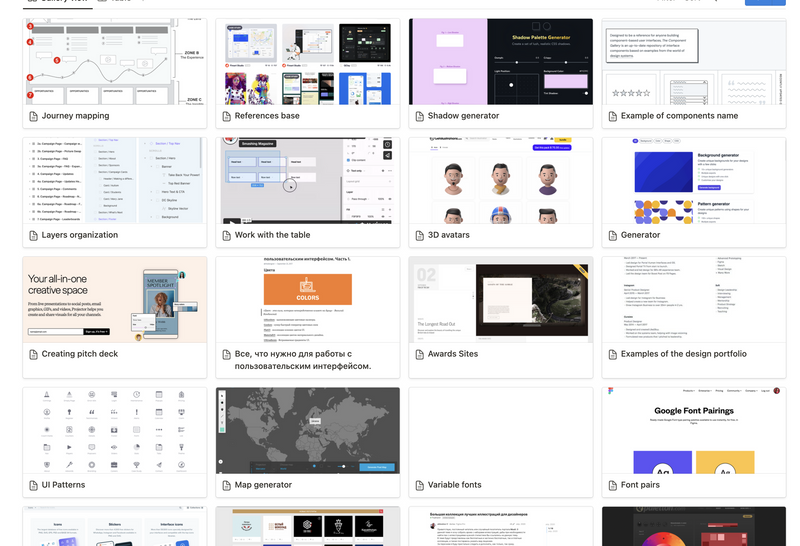Open the Work with the table video thumbnail

coord(308,181)
